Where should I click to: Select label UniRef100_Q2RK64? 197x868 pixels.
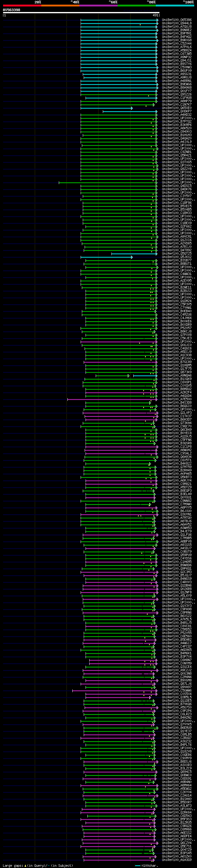(177, 812)
